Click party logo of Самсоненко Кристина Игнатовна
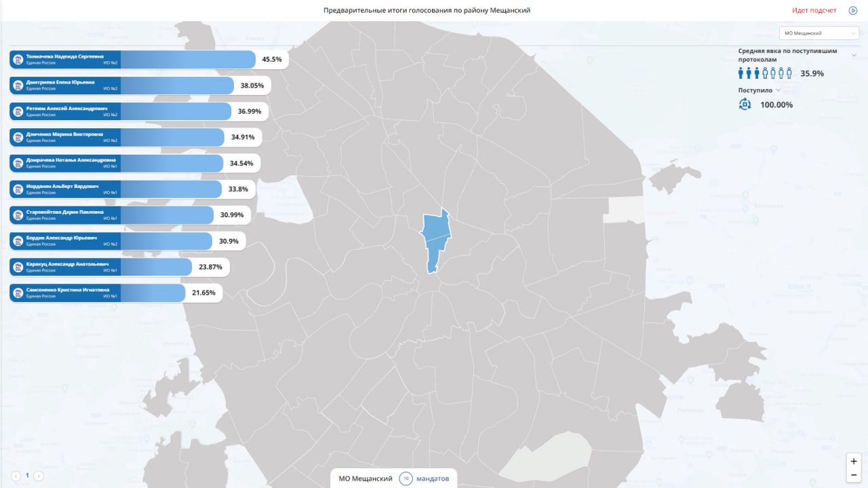This screenshot has height=488, width=868. click(18, 293)
